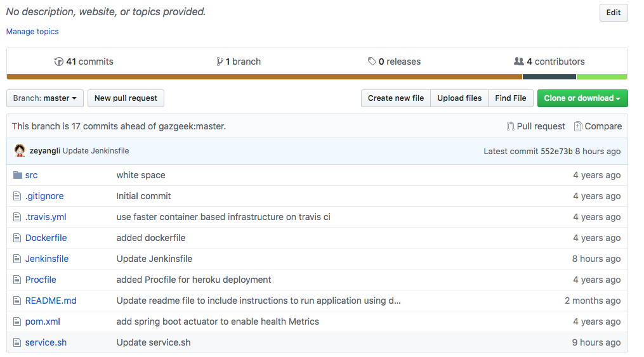Click the commits history clock icon

[x=59, y=62]
